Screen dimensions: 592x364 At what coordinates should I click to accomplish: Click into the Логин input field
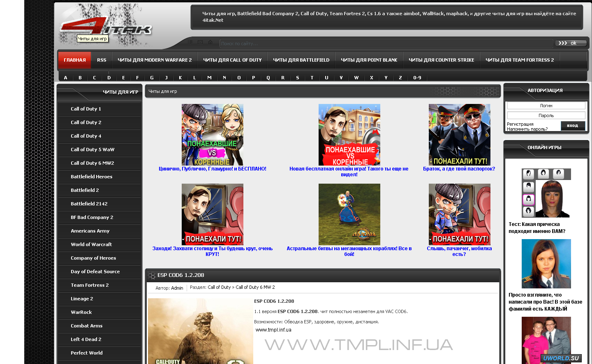(546, 106)
